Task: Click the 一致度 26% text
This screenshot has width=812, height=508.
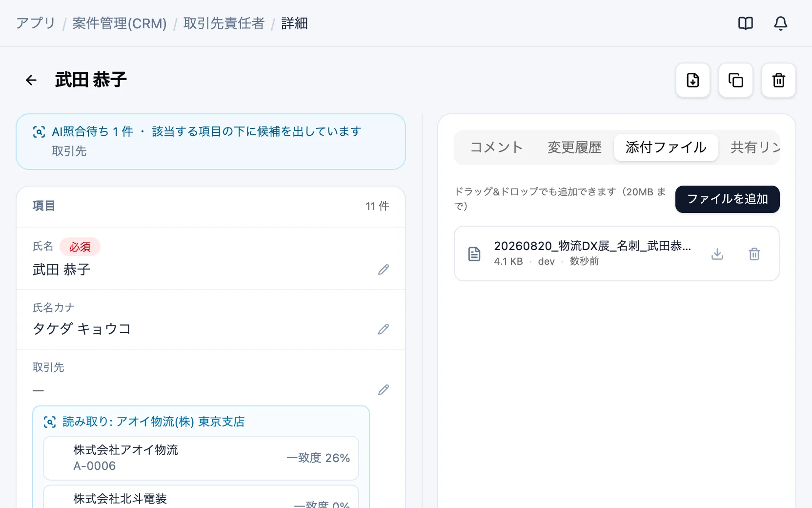Action: [318, 458]
